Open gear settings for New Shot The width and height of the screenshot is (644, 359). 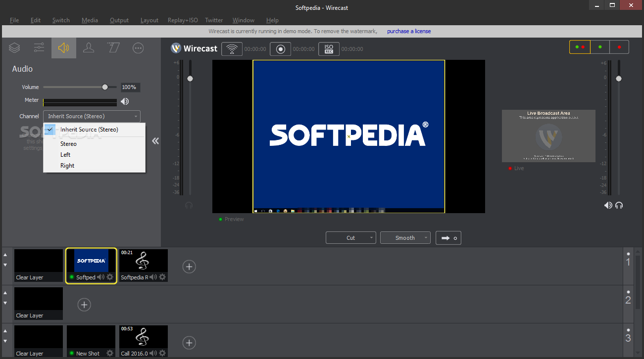[110, 354]
